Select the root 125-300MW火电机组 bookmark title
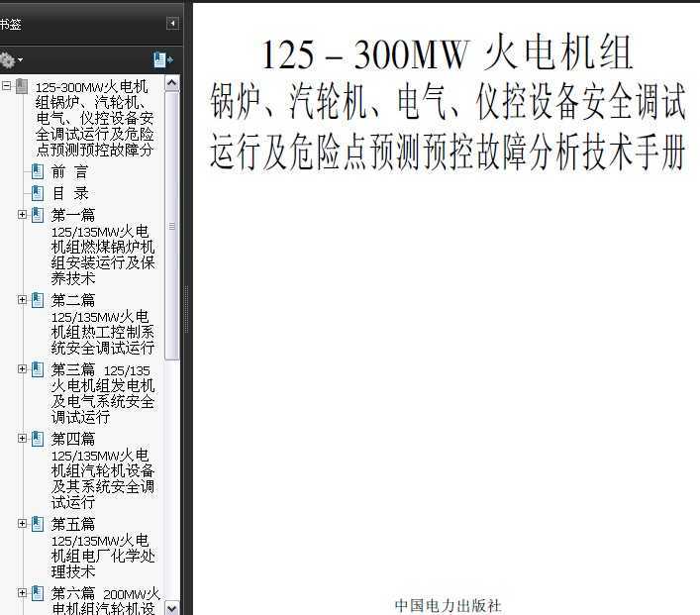This screenshot has width=700, height=615. pos(95,118)
